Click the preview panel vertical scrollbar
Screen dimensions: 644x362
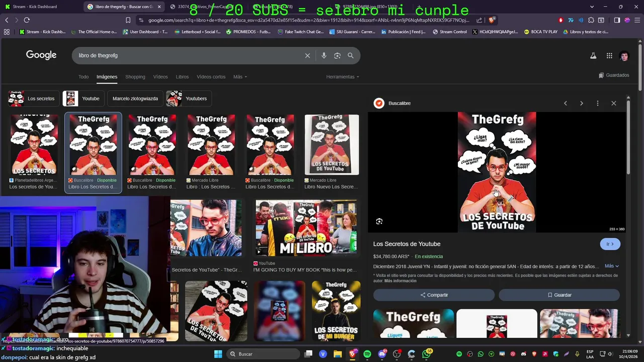coord(628,137)
